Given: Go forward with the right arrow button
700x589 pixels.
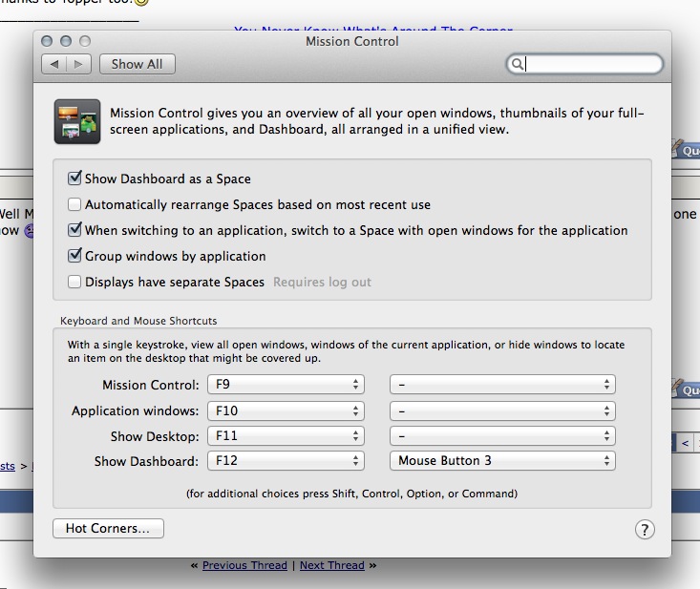Looking at the screenshot, I should point(79,64).
